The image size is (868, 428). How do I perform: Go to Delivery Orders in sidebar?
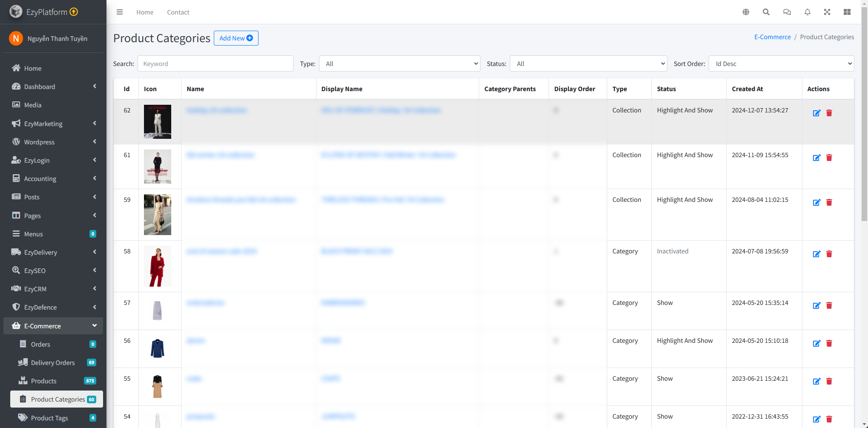(x=53, y=362)
